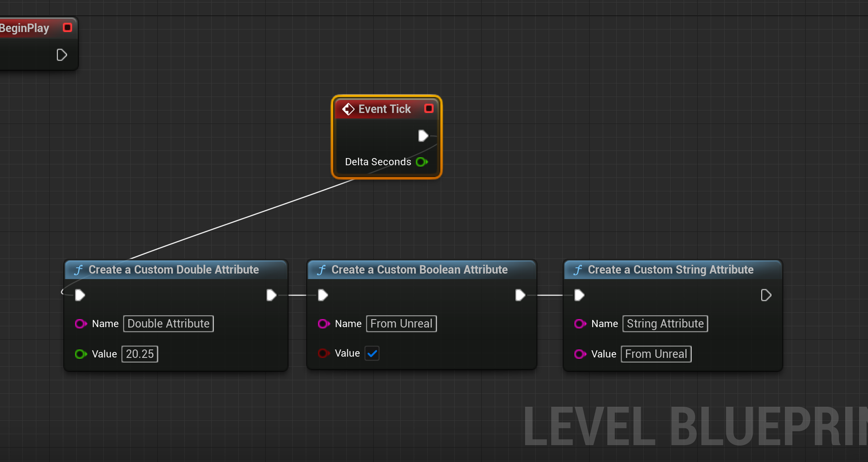
Task: Click the Double Attribute node exec output pin
Action: pyautogui.click(x=271, y=295)
